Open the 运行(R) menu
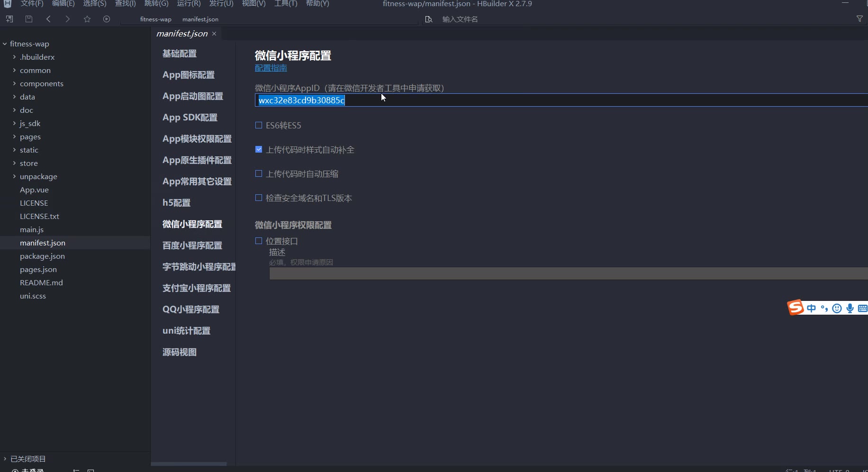 tap(189, 4)
